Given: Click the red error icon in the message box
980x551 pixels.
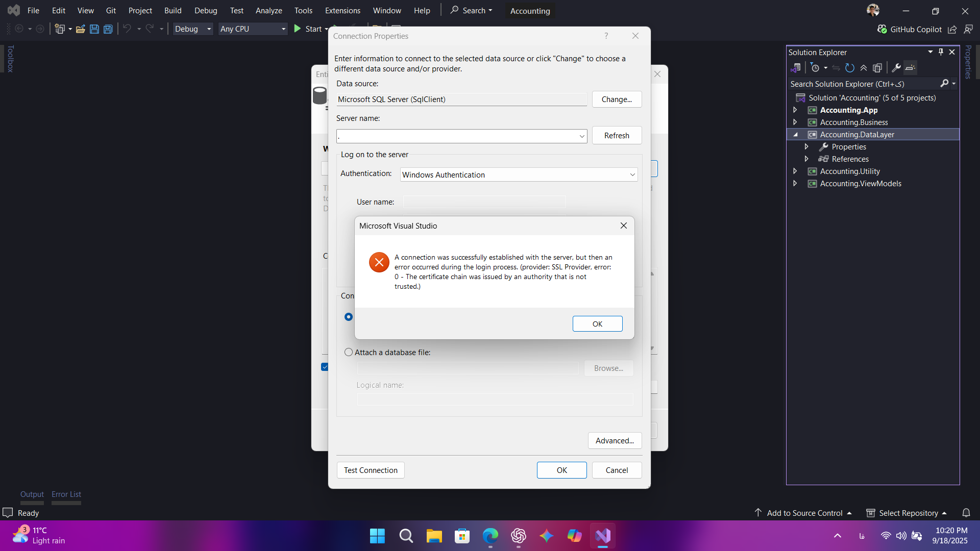Looking at the screenshot, I should [x=379, y=262].
